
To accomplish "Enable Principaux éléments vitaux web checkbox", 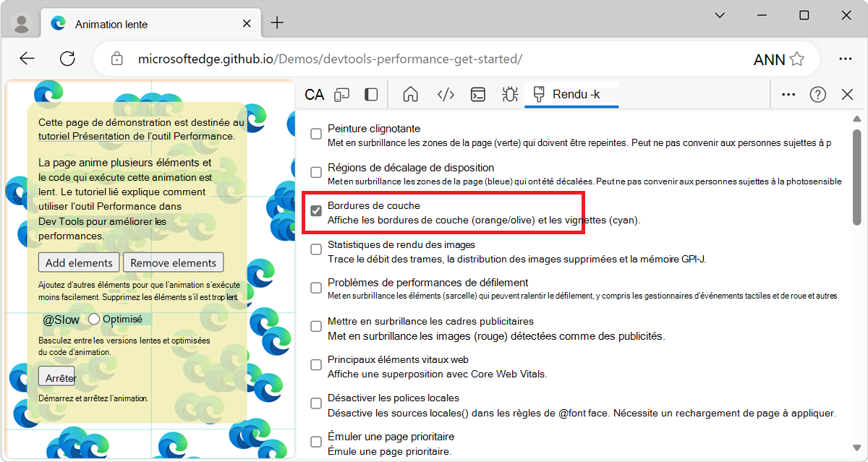I will (x=316, y=364).
